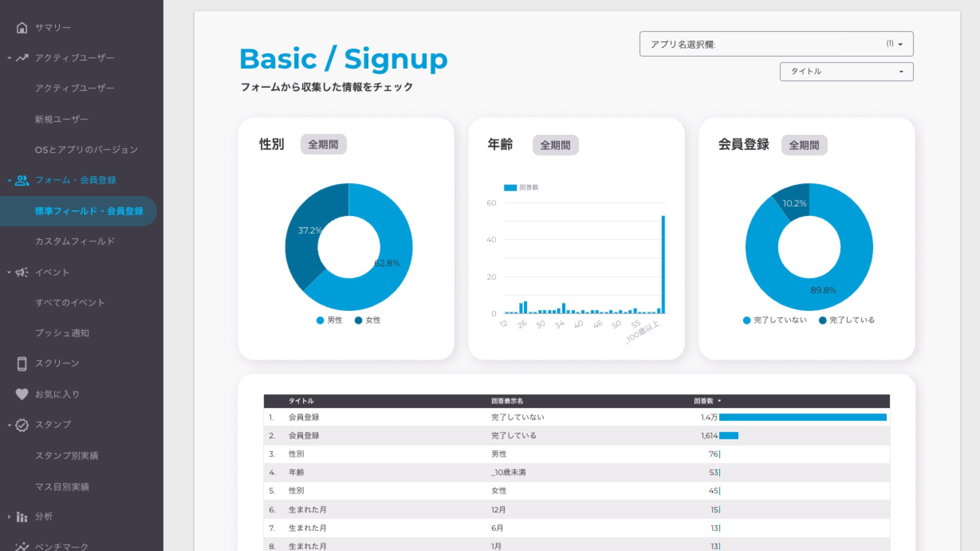Click the home icon beside サマリー

pyautogui.click(x=22, y=28)
